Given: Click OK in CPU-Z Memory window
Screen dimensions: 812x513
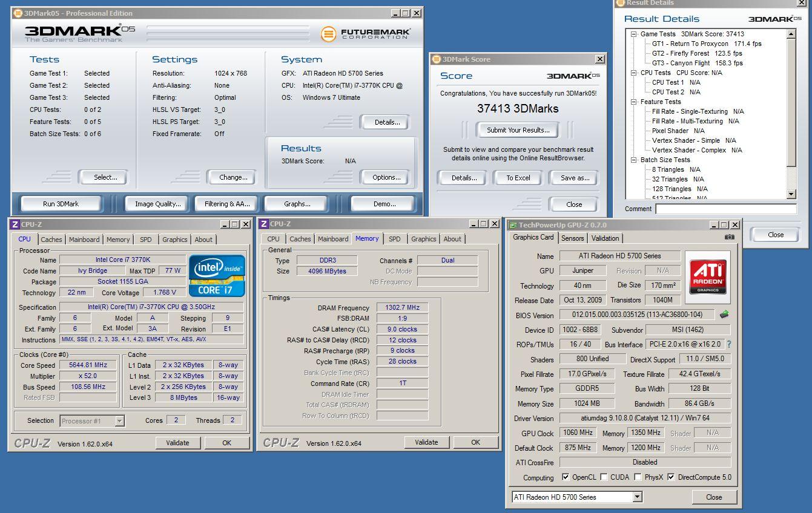Looking at the screenshot, I should [x=476, y=442].
